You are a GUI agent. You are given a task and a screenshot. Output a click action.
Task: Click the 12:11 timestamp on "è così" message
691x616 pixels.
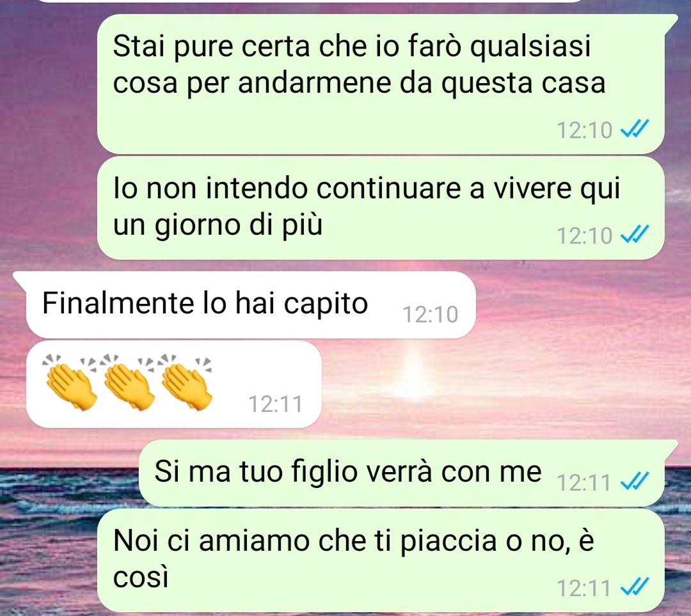(x=584, y=588)
